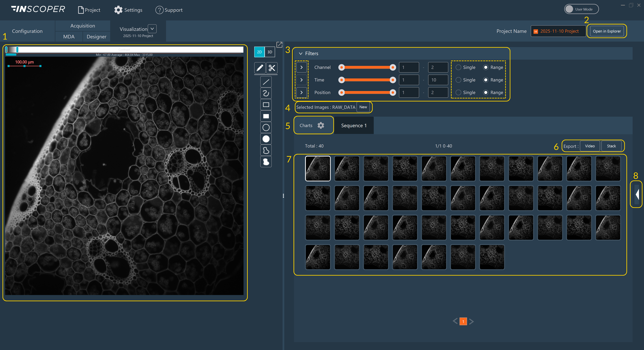Select the scissors cut tool

pyautogui.click(x=272, y=68)
